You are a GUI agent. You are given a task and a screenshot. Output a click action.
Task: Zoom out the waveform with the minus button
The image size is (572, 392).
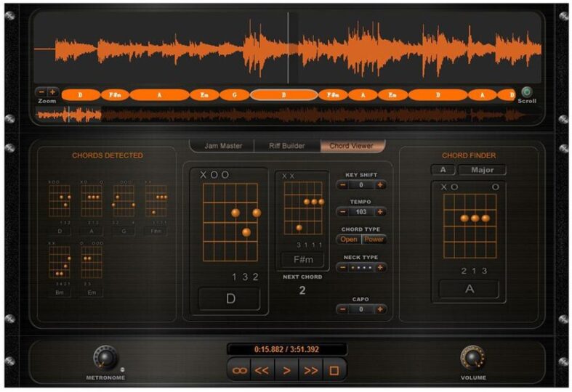coord(41,92)
